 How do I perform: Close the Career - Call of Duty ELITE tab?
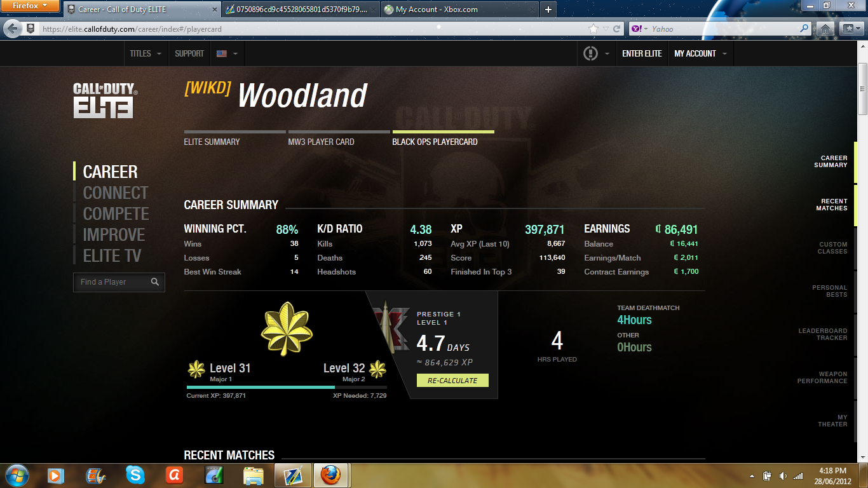[214, 10]
